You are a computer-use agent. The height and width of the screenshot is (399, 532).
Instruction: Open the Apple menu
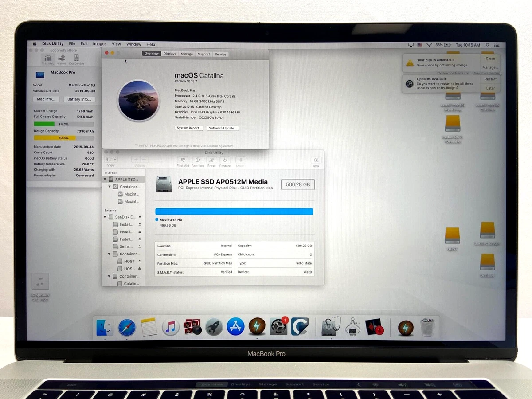click(x=34, y=44)
